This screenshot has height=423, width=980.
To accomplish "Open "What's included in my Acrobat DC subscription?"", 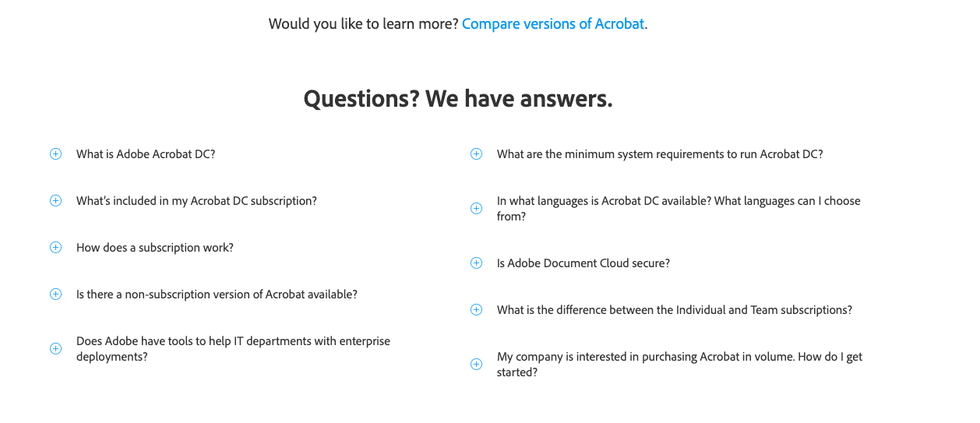I will point(196,201).
